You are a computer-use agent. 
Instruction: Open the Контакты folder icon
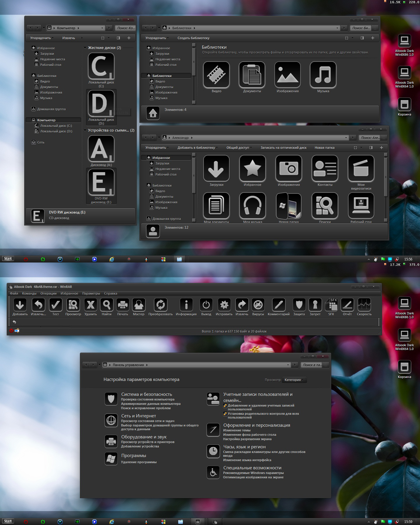(325, 169)
